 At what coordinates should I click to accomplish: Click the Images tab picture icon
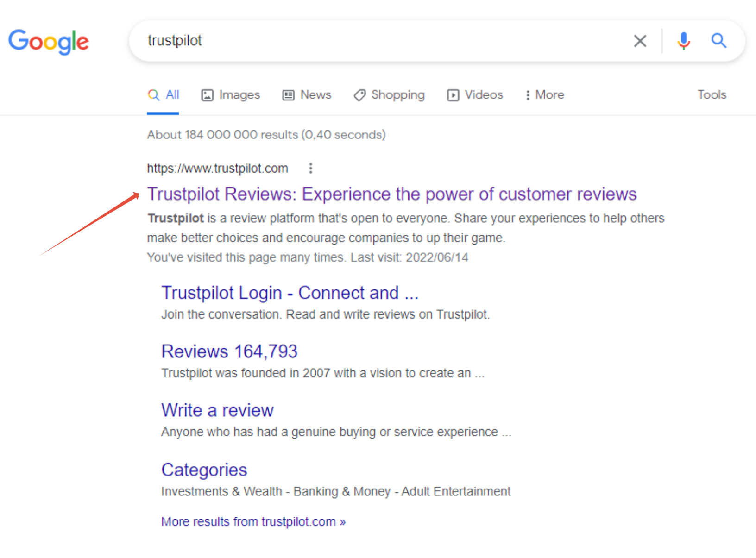tap(207, 95)
